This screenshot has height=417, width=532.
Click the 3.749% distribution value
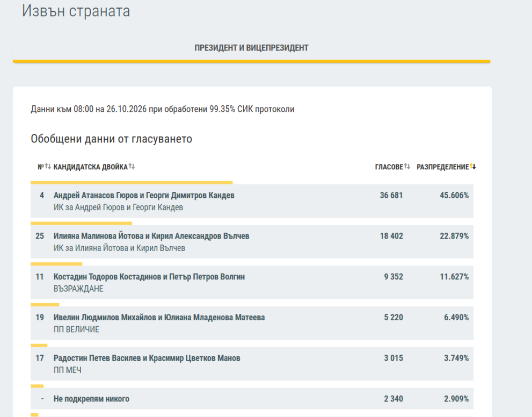[456, 358]
